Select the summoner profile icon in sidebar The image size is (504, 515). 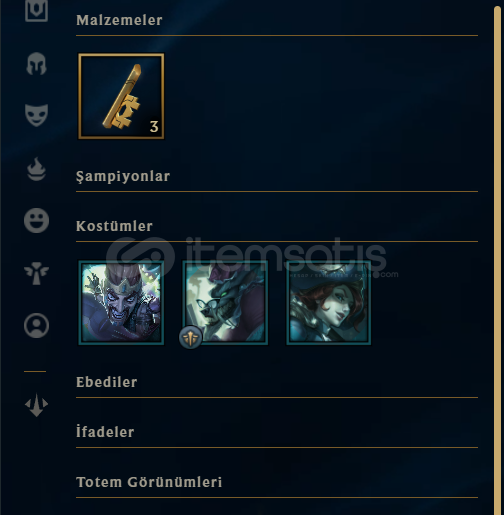(x=36, y=325)
